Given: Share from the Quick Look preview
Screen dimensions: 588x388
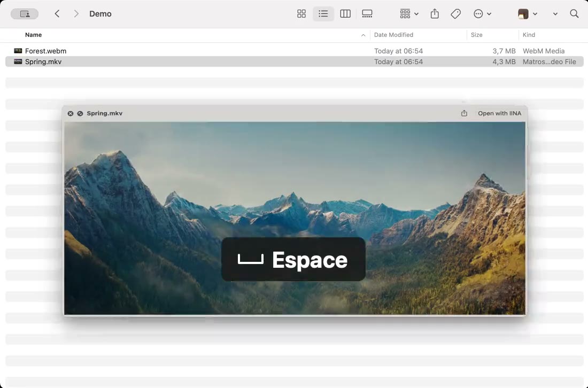Looking at the screenshot, I should tap(464, 113).
